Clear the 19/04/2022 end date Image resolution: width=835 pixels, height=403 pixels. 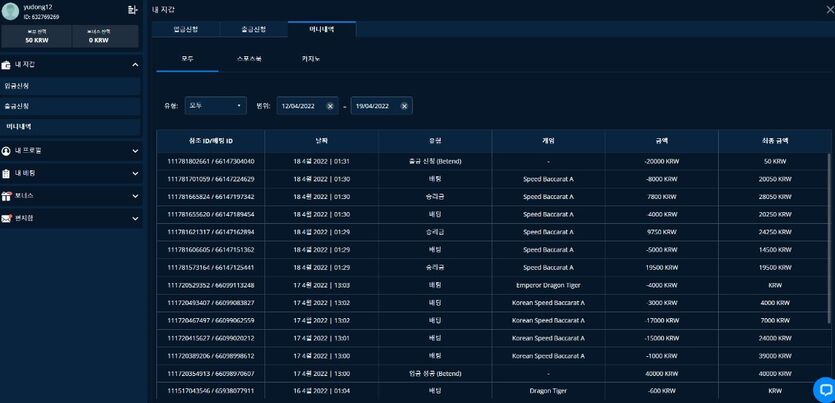(404, 106)
